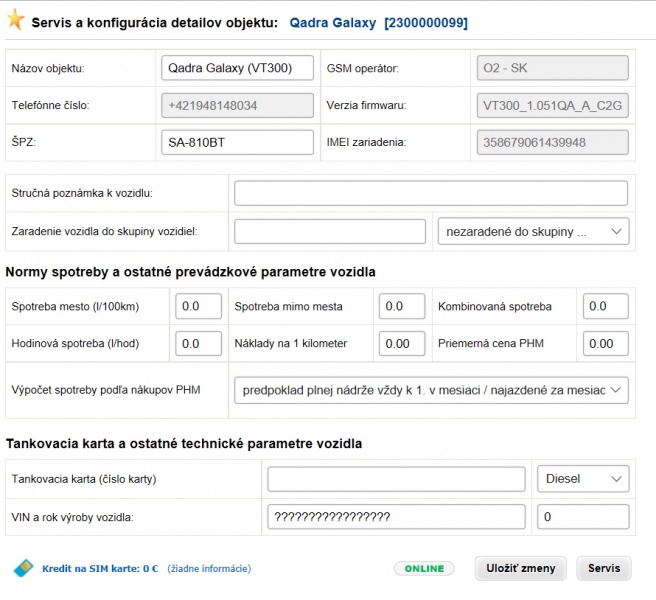Click the gold star icon beside the title
656x600 pixels.
pyautogui.click(x=16, y=19)
